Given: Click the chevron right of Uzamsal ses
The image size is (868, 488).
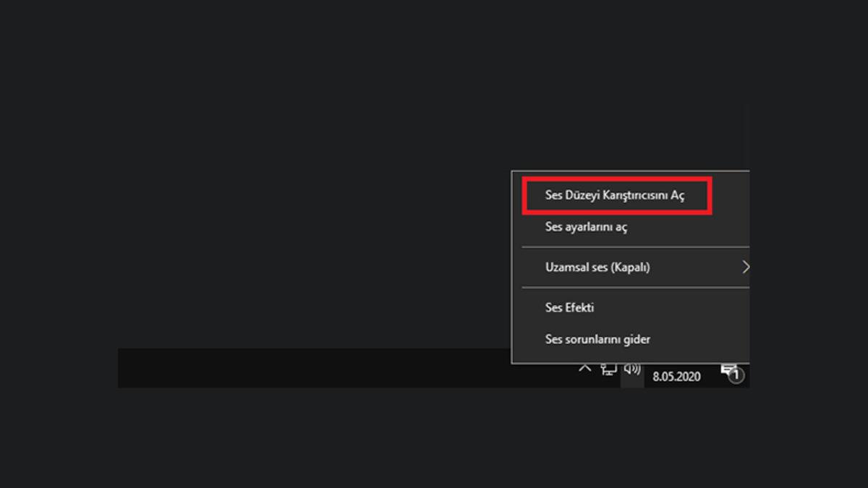Looking at the screenshot, I should pyautogui.click(x=744, y=267).
